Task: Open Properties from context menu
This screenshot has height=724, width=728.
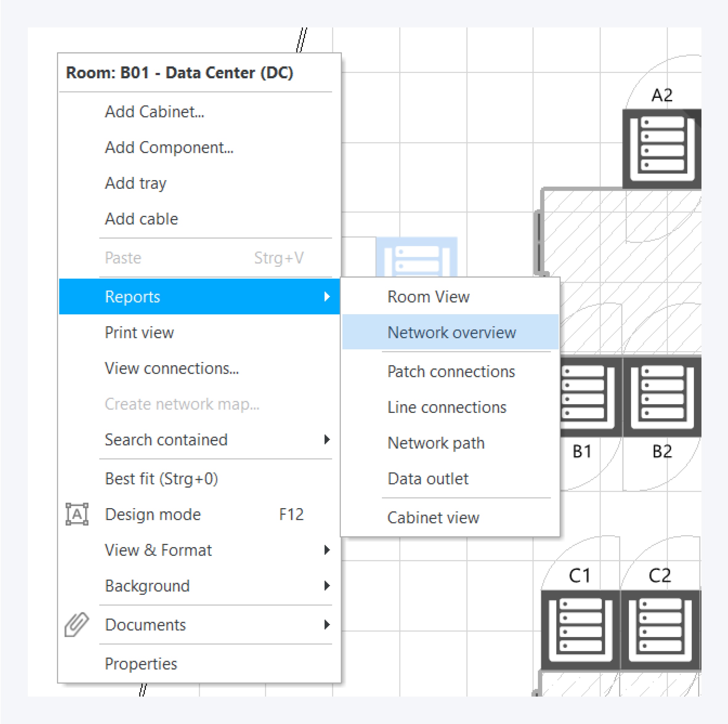Action: pos(141,664)
